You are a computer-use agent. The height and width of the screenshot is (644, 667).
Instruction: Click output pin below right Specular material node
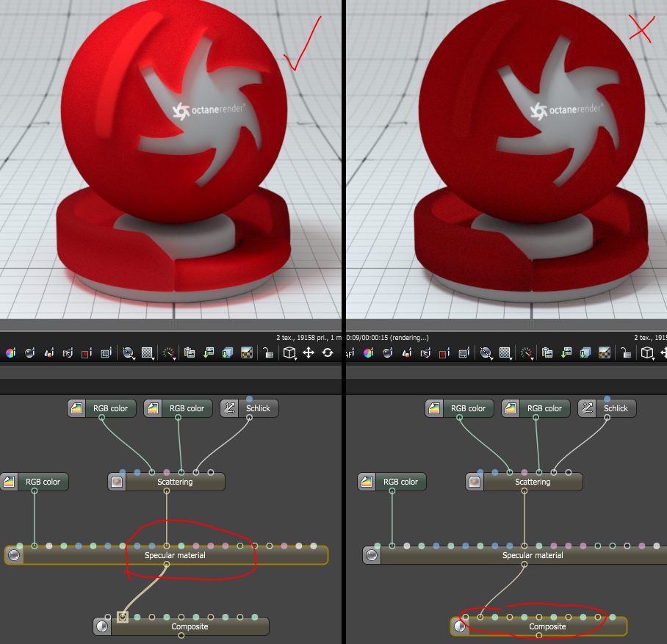[524, 565]
